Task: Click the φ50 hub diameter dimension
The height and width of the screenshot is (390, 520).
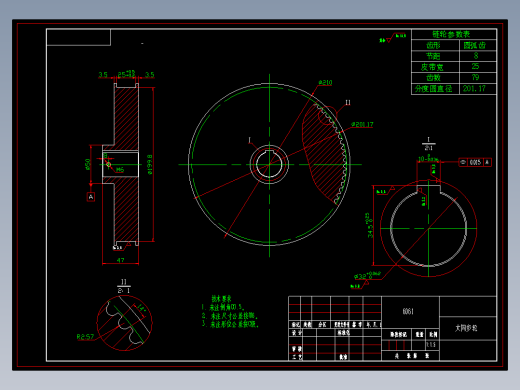Action: 88,164
